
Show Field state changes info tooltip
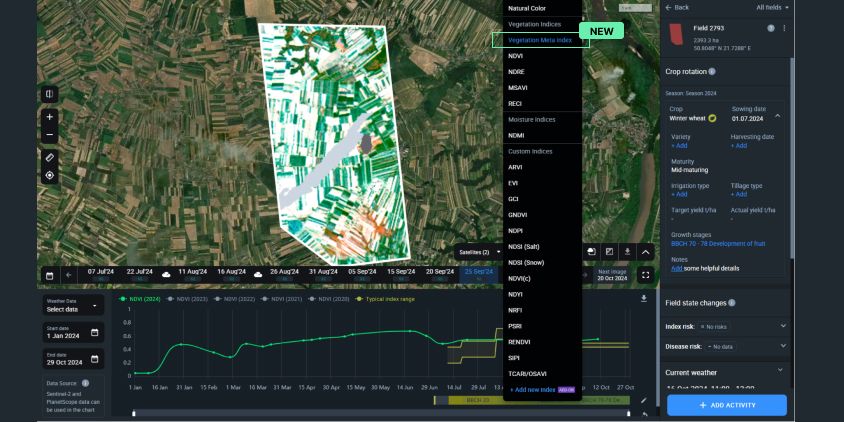[732, 303]
